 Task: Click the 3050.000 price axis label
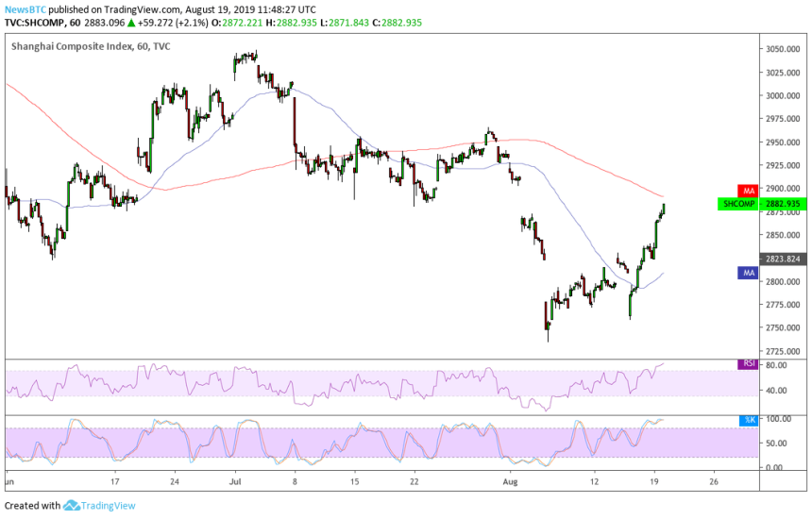tap(783, 49)
